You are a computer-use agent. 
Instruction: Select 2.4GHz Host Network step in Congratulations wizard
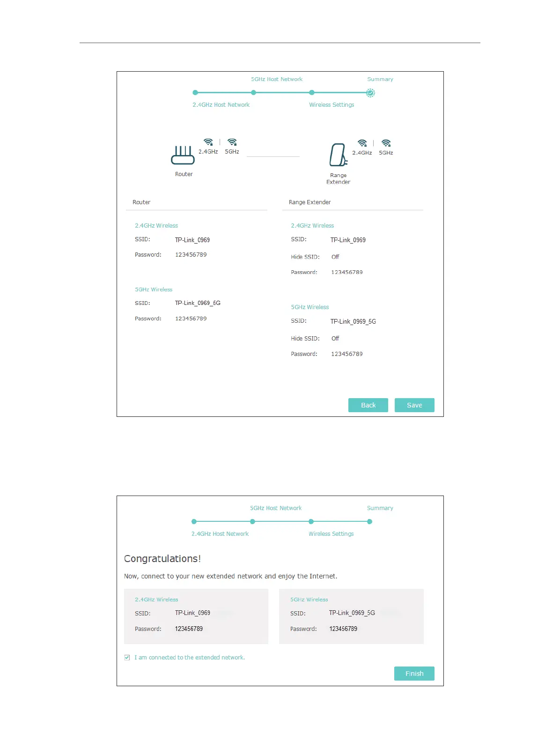click(220, 534)
